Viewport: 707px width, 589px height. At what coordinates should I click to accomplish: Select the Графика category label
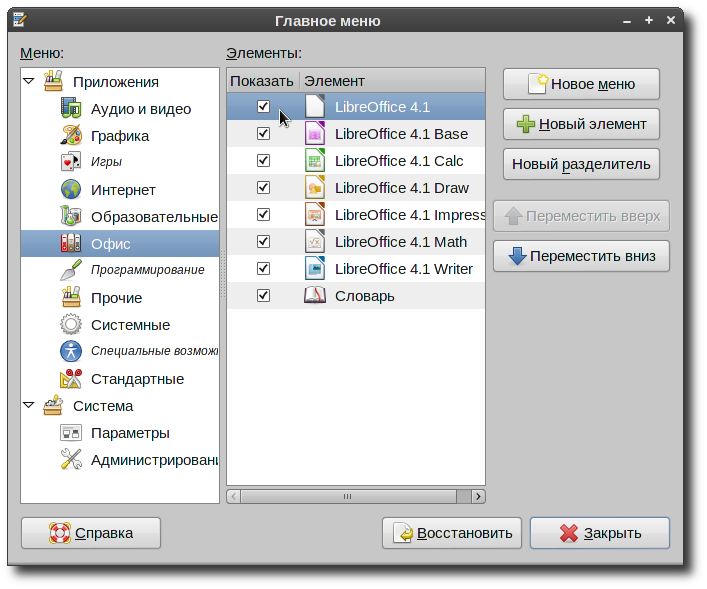coord(120,136)
